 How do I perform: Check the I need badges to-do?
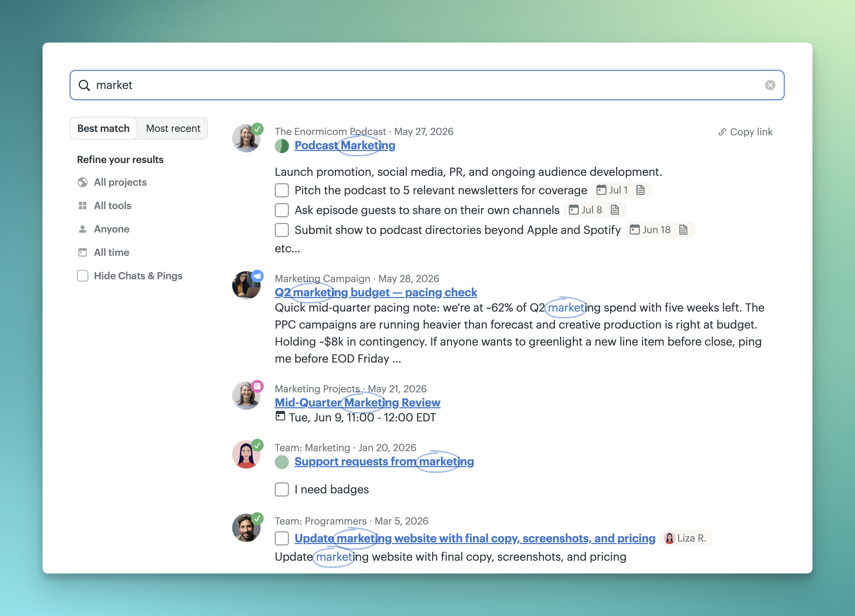[281, 489]
